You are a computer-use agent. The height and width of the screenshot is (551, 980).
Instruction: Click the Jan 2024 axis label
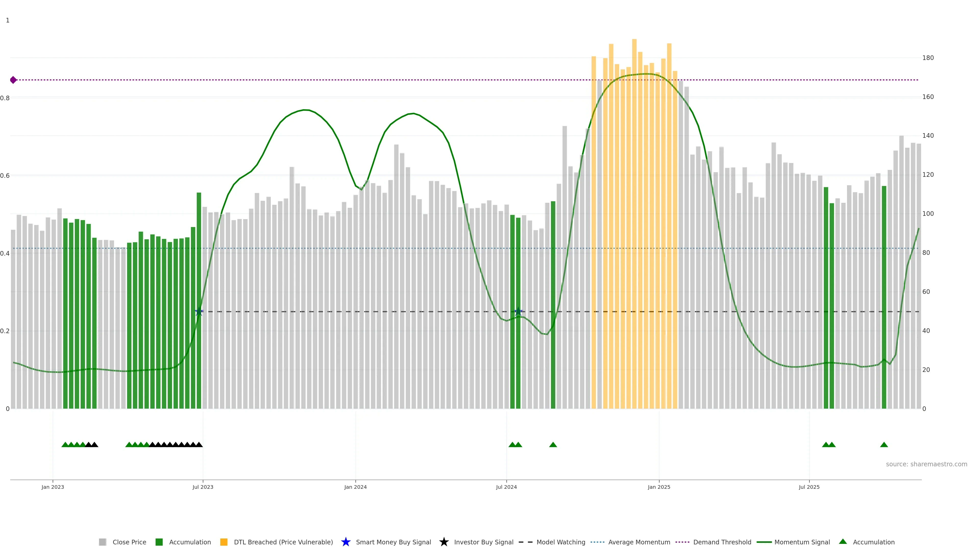[x=355, y=487]
